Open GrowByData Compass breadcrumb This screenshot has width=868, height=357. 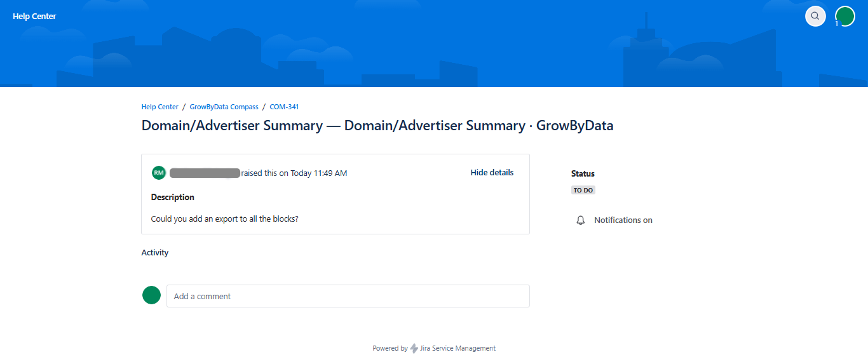(x=224, y=107)
